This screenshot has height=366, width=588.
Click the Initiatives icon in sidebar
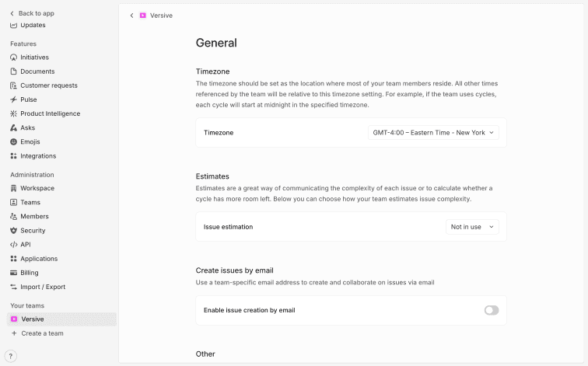[x=13, y=58]
